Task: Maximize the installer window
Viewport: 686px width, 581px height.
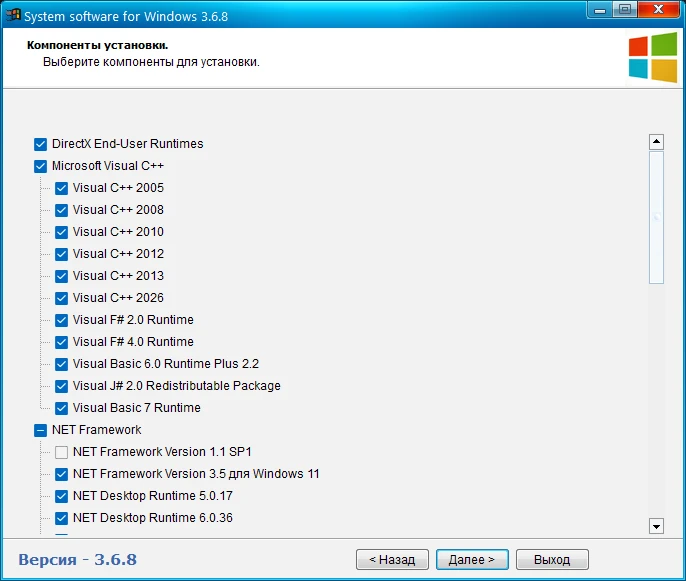Action: (x=625, y=11)
